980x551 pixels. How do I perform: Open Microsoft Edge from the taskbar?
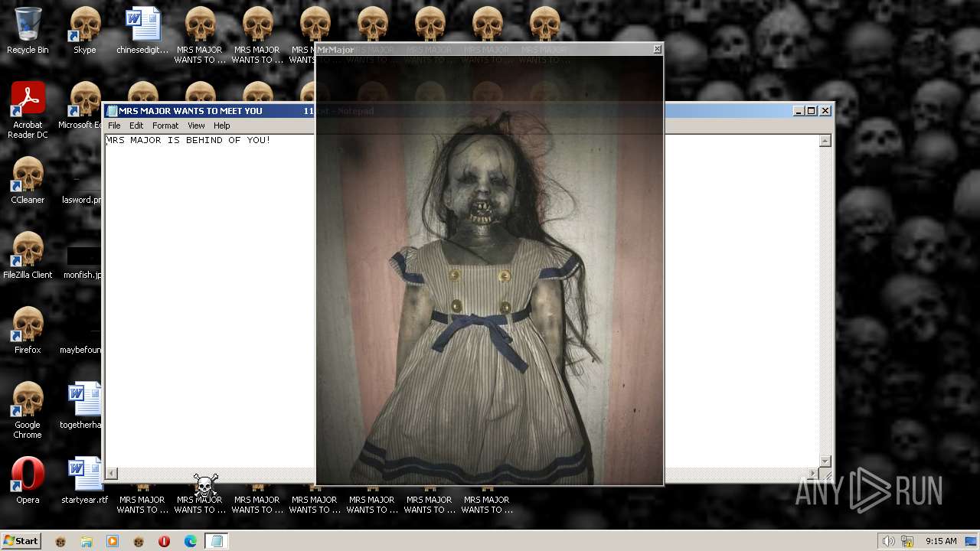[x=190, y=541]
